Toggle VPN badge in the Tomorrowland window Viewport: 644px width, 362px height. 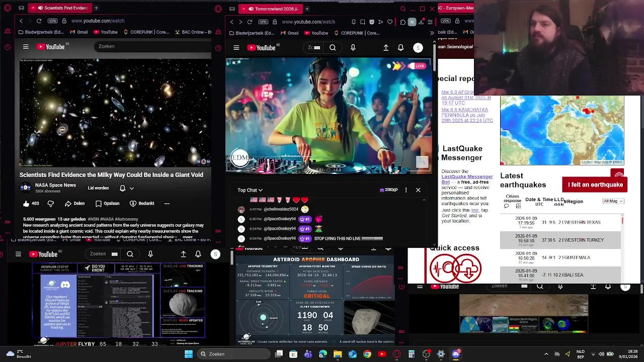[263, 22]
